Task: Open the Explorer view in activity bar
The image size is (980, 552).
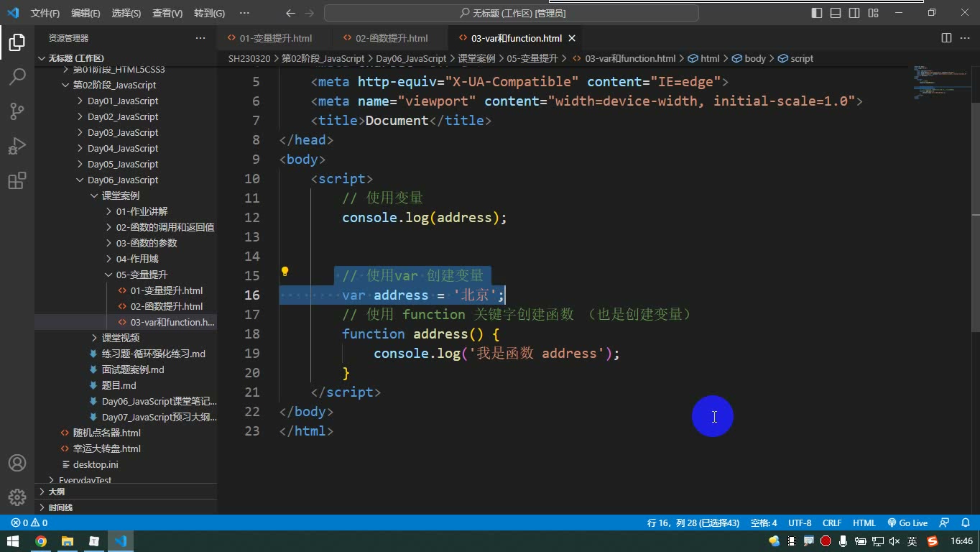Action: (x=17, y=42)
